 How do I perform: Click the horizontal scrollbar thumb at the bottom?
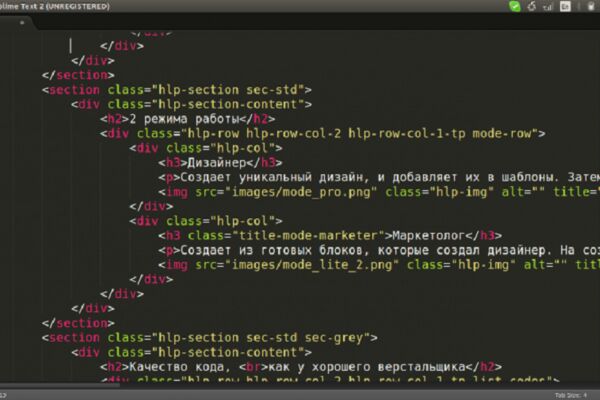point(60,385)
